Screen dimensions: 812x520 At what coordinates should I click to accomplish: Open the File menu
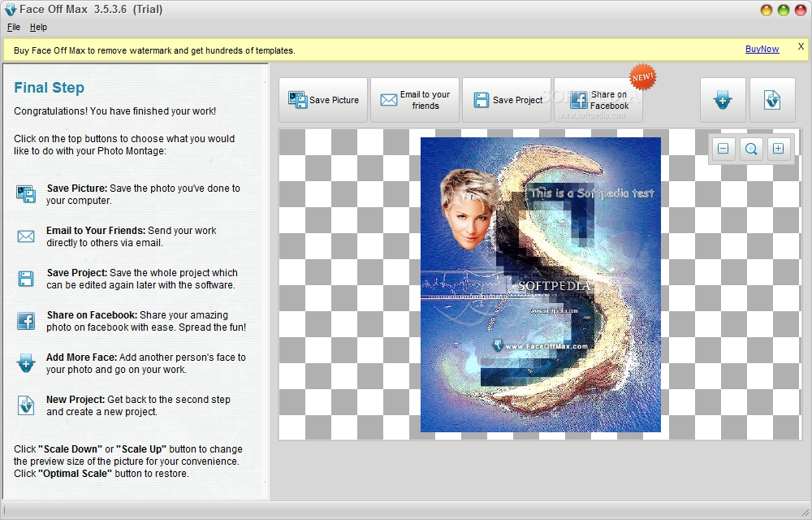[14, 27]
